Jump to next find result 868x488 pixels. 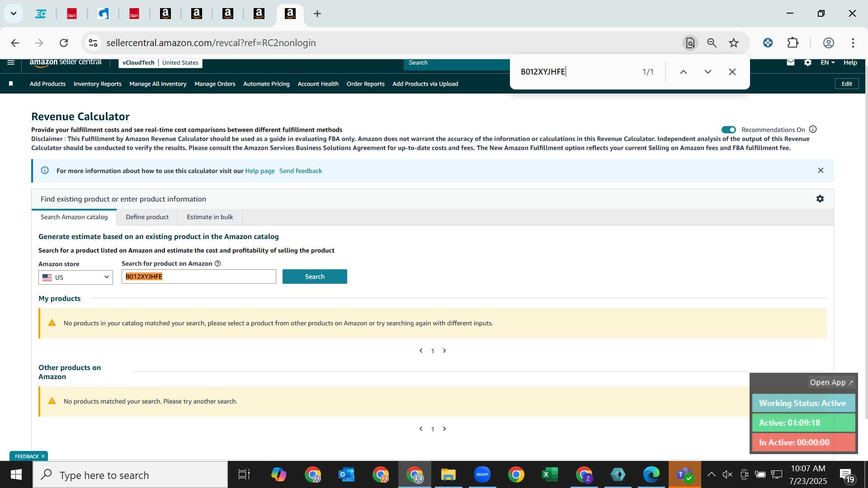[x=708, y=72]
